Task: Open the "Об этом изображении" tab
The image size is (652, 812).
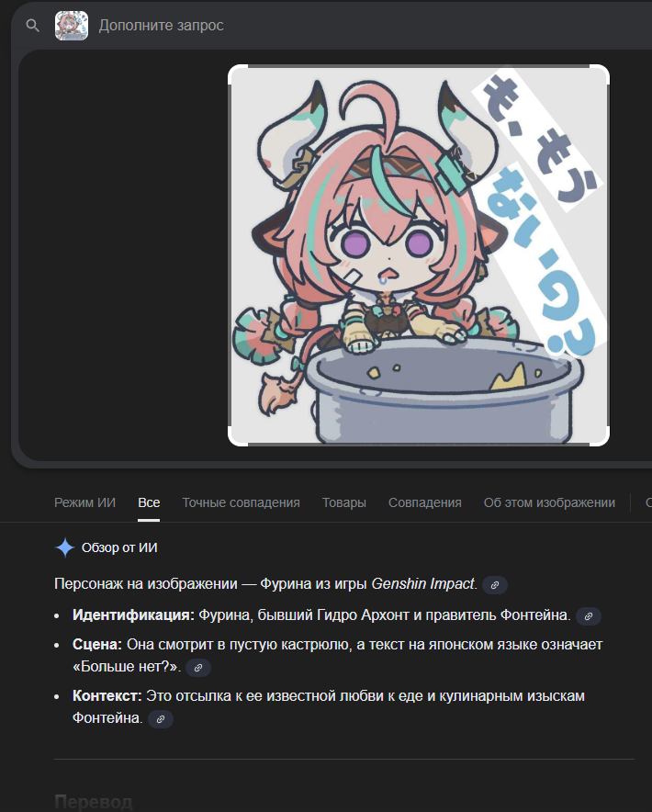Action: [x=549, y=502]
